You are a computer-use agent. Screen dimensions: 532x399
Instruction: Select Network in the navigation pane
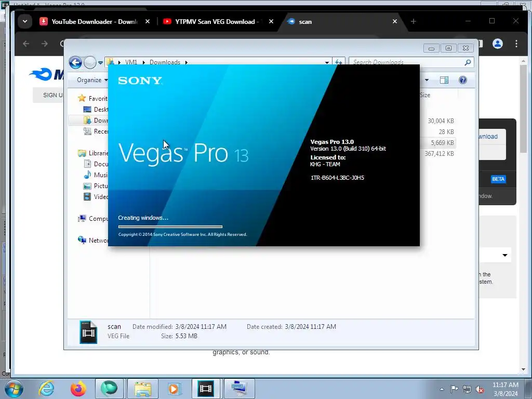(93, 240)
